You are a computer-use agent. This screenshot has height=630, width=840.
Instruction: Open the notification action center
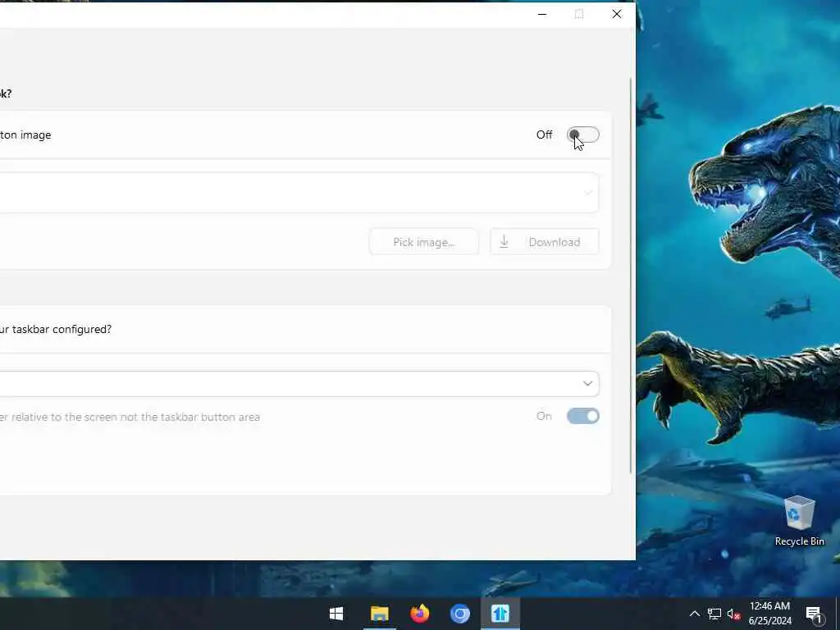pos(815,614)
